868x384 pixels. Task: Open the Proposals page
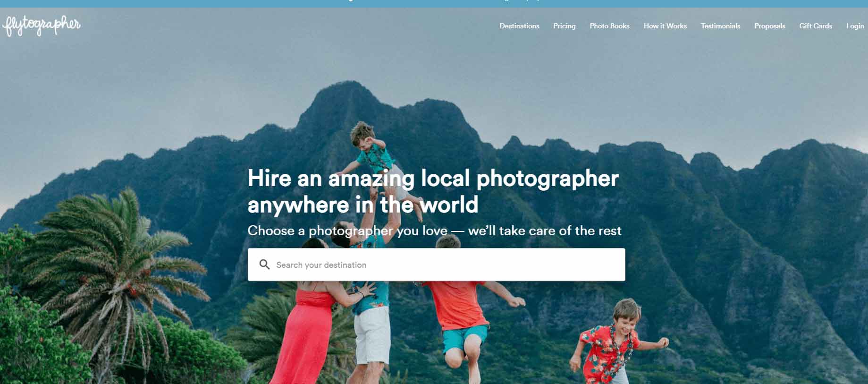point(770,26)
